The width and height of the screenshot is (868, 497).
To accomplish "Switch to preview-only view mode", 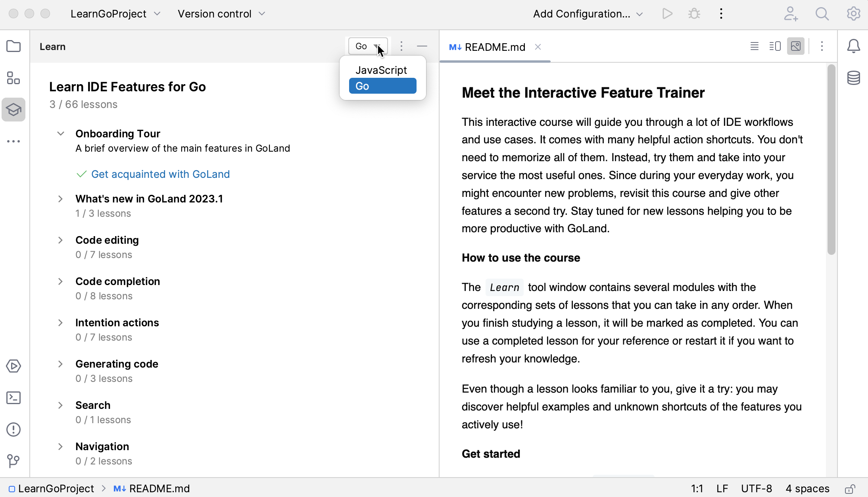I will point(795,46).
